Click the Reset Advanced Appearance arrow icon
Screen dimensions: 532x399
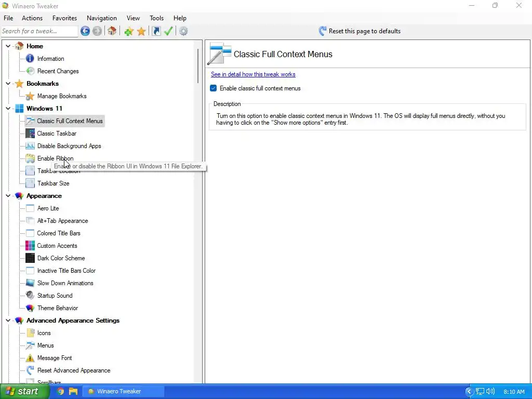(30, 370)
